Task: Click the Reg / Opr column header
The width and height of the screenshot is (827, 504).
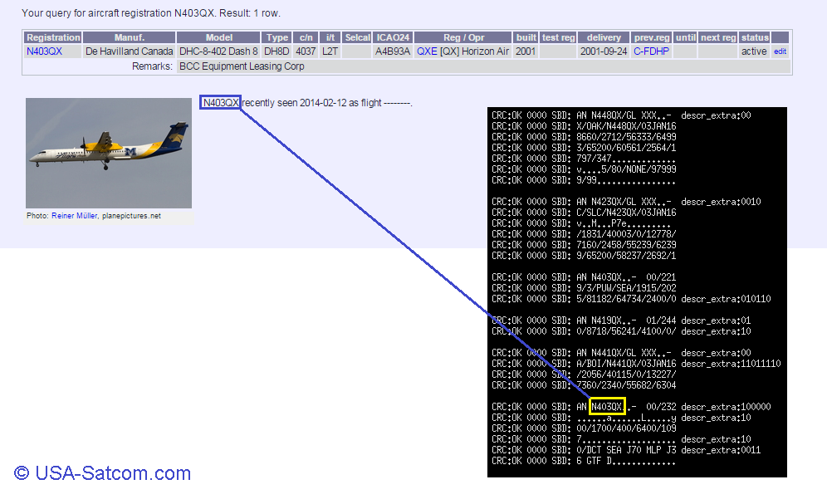Action: pyautogui.click(x=463, y=37)
